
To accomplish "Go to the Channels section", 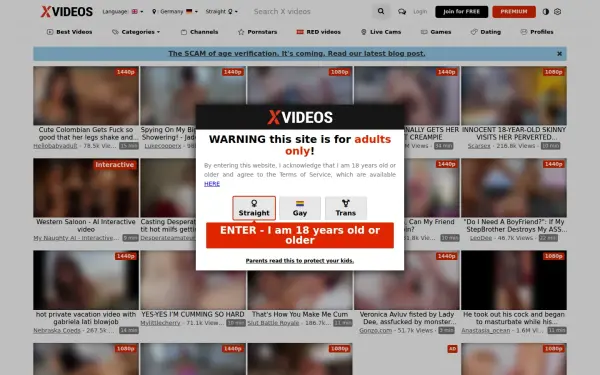I will tap(199, 32).
